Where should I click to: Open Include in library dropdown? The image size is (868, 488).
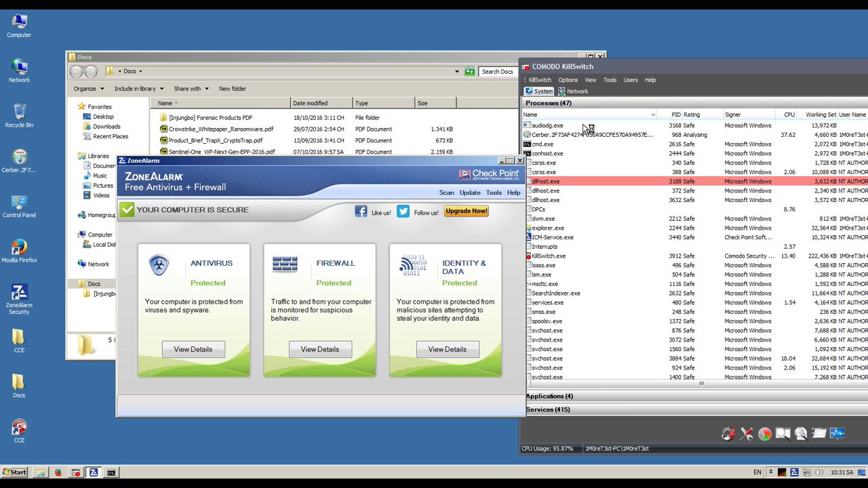click(x=139, y=89)
